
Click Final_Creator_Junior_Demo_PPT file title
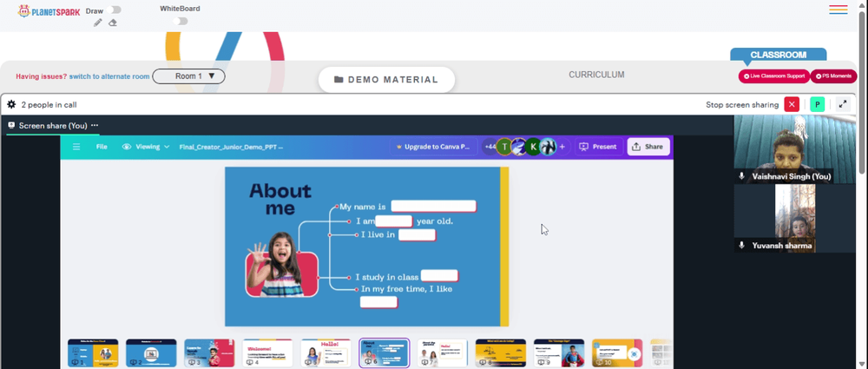pos(231,147)
